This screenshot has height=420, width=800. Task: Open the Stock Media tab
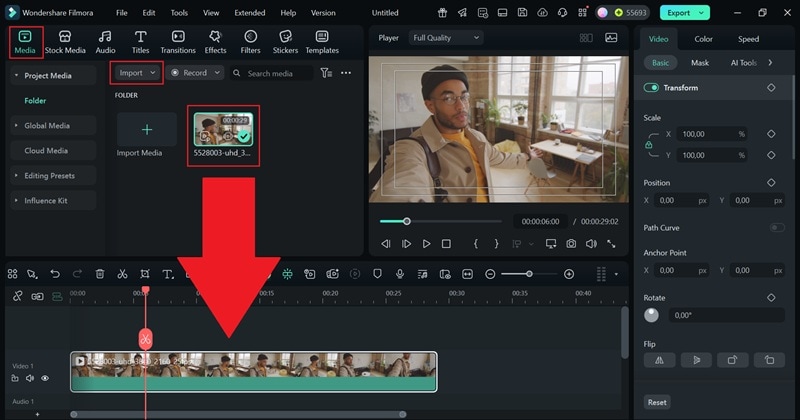[65, 42]
